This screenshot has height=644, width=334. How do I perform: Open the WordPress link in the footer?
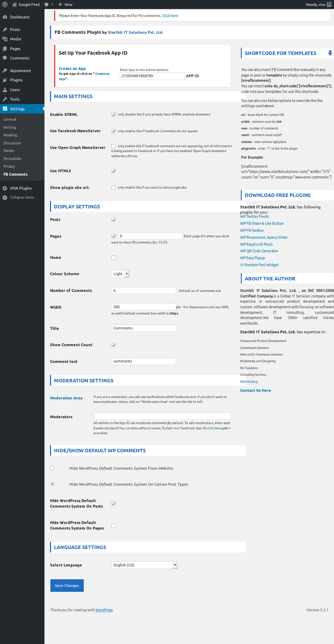(104, 610)
